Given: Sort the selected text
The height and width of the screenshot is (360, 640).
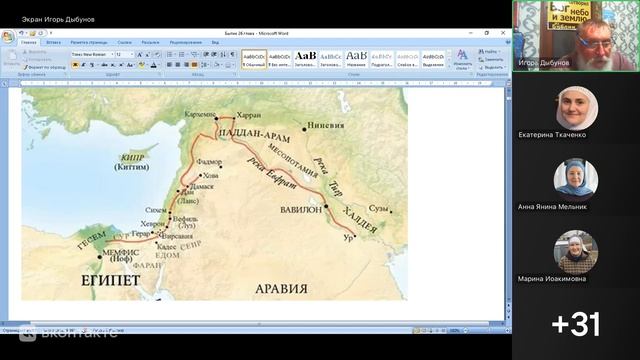Looking at the screenshot, I should coord(224,54).
